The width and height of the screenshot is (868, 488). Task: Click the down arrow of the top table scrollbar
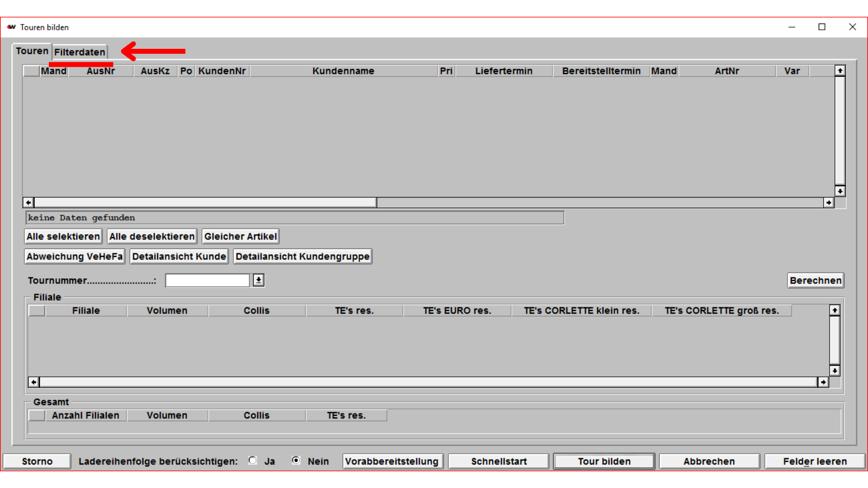click(x=840, y=191)
